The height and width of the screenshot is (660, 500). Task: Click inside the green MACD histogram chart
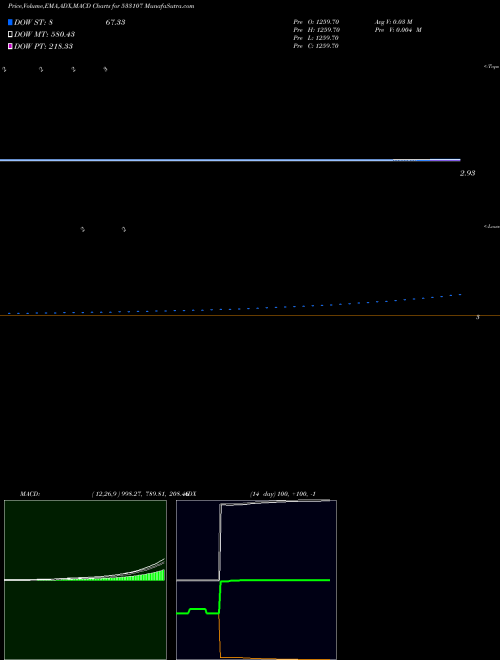(85, 580)
